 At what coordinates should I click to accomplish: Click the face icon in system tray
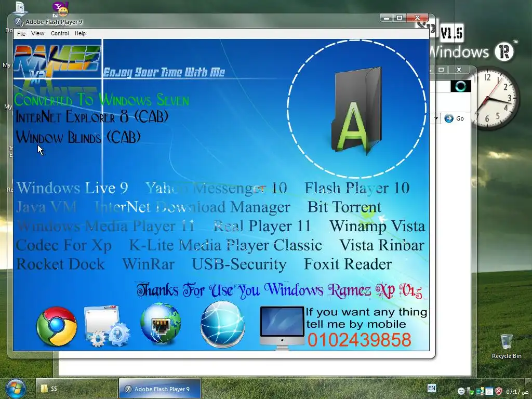(x=461, y=392)
